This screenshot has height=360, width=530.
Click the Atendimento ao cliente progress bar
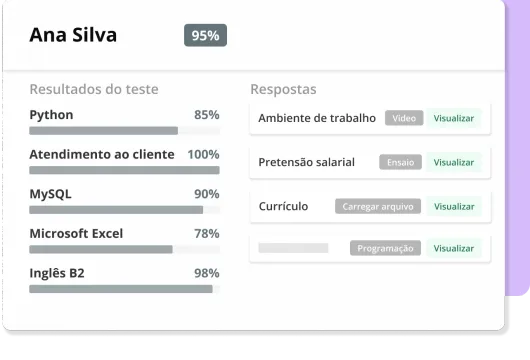[124, 170]
